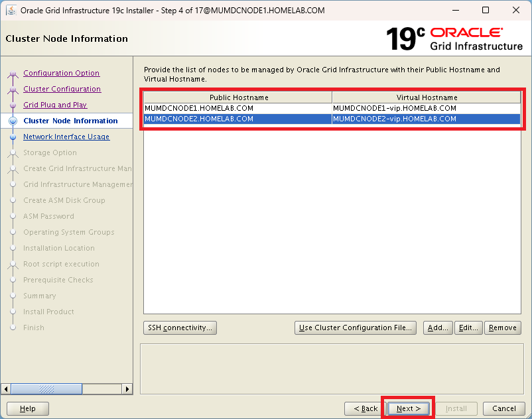Open the Help documentation
The image size is (532, 419).
point(28,408)
